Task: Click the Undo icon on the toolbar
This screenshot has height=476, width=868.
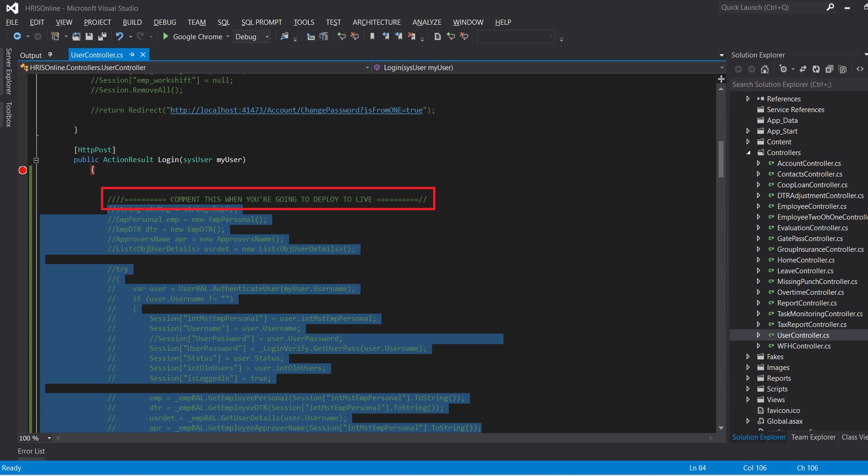Action: click(120, 36)
